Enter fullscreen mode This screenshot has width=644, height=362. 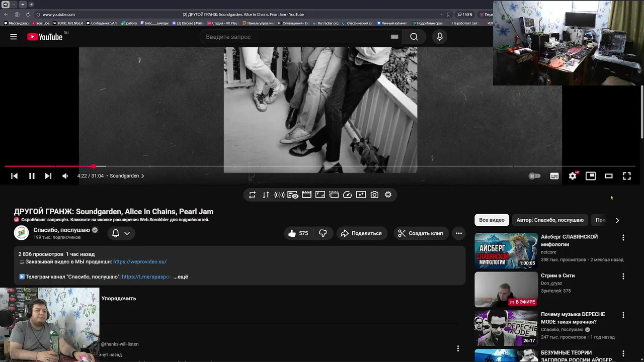tap(627, 176)
